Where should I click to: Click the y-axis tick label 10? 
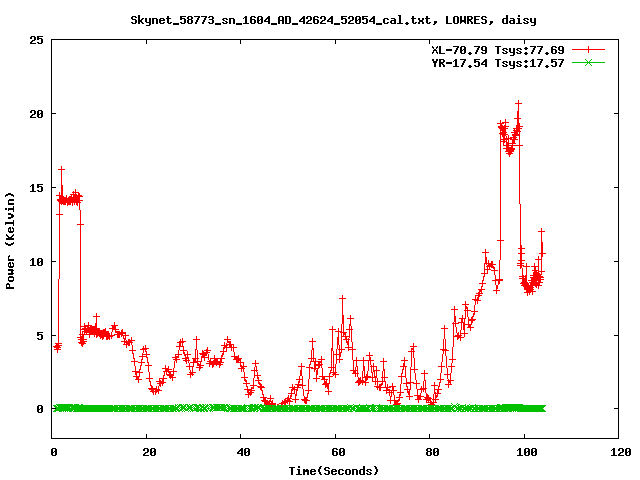(x=36, y=262)
